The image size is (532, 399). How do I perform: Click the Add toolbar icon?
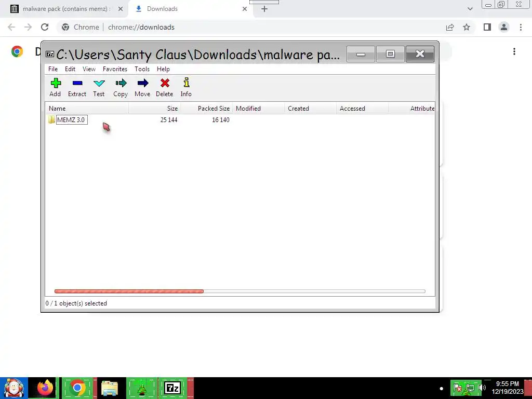55,87
